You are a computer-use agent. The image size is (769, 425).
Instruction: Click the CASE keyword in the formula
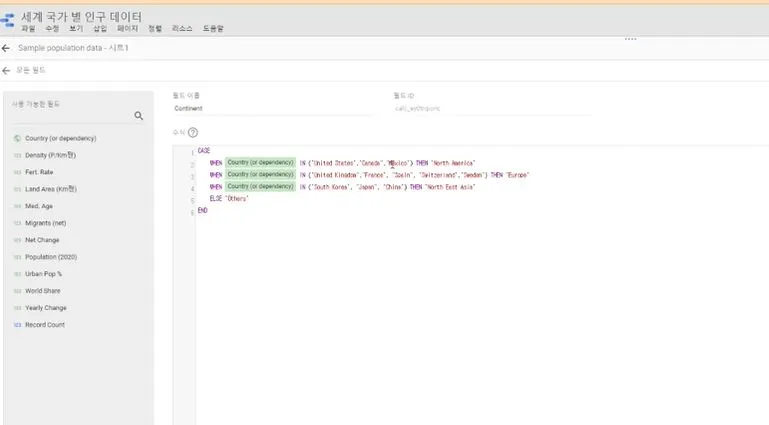(x=204, y=151)
